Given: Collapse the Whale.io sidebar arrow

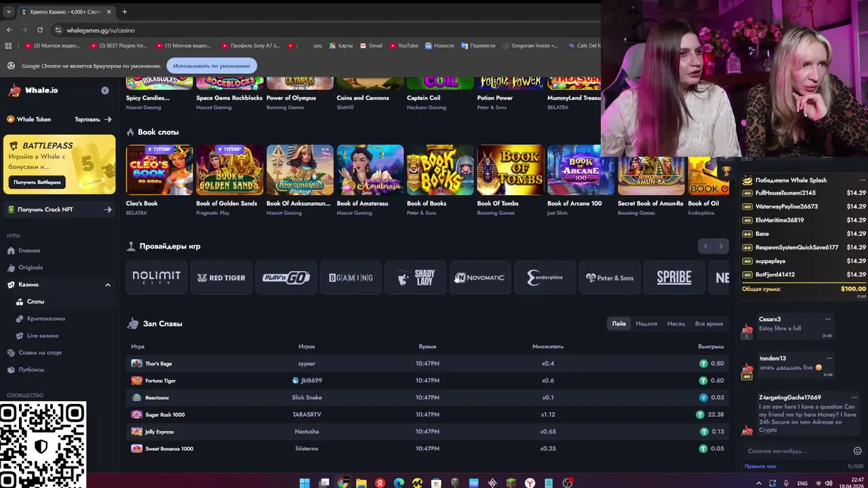Looking at the screenshot, I should (x=105, y=90).
